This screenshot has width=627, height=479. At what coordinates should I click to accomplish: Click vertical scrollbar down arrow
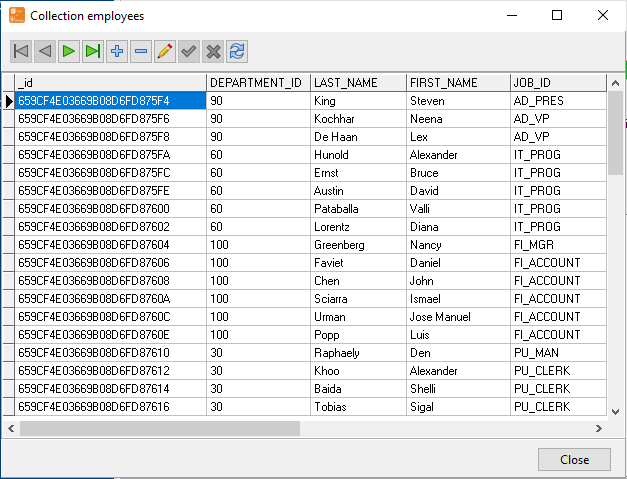coord(615,408)
